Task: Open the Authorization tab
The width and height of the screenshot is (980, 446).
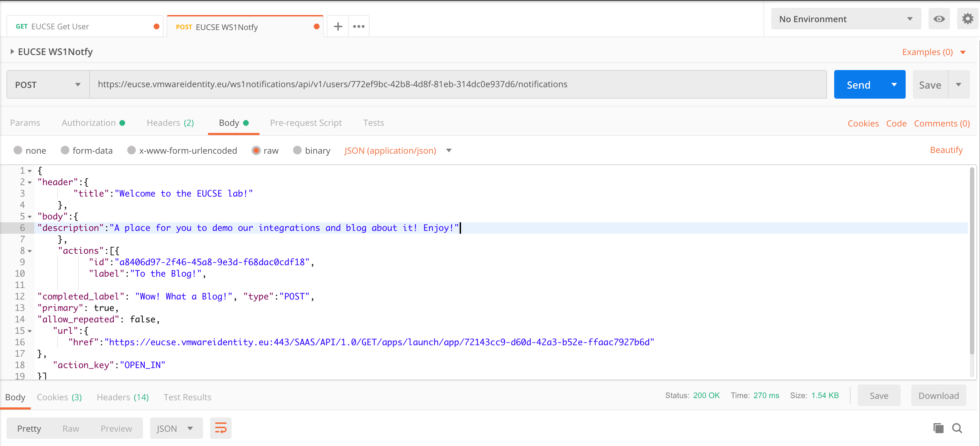Action: pos(93,123)
